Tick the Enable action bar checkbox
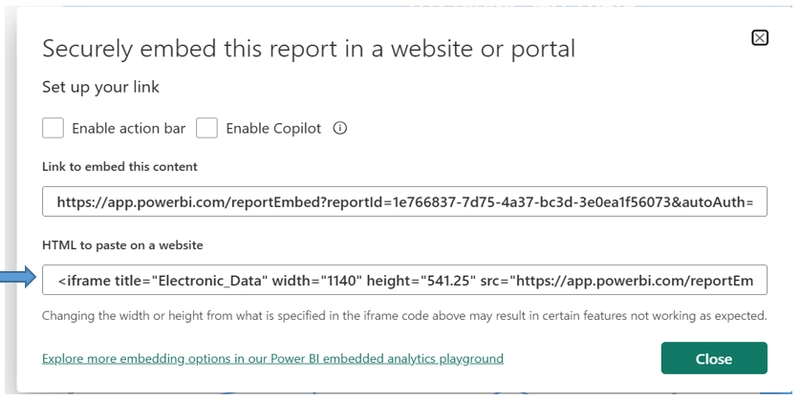This screenshot has width=800, height=400. coord(54,128)
